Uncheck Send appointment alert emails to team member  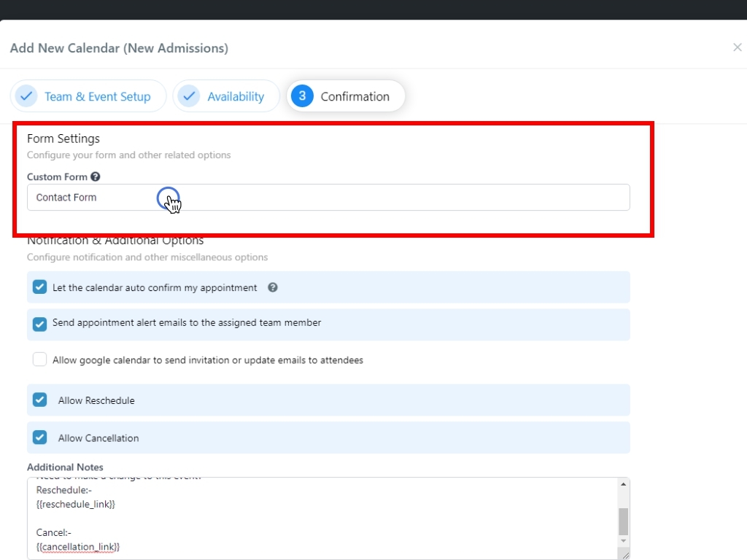click(40, 324)
